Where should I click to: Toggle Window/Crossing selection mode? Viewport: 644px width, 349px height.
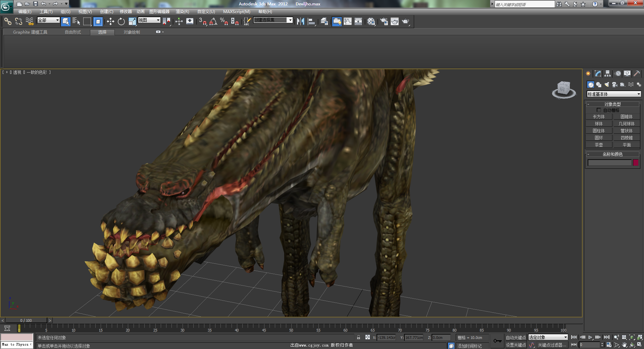point(98,21)
